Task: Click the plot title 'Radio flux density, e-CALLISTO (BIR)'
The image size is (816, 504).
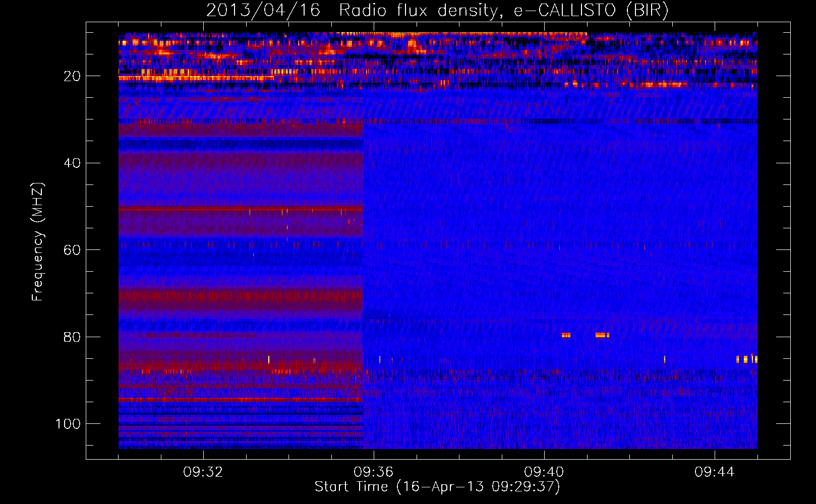Action: (504, 11)
